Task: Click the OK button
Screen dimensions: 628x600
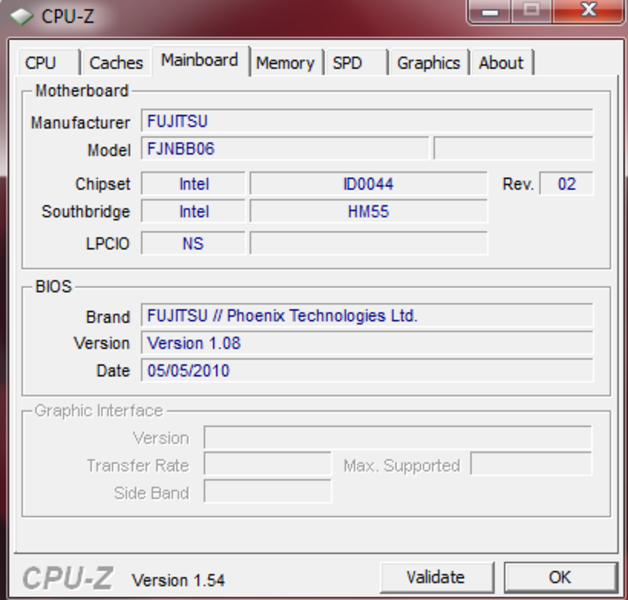Action: [x=560, y=577]
